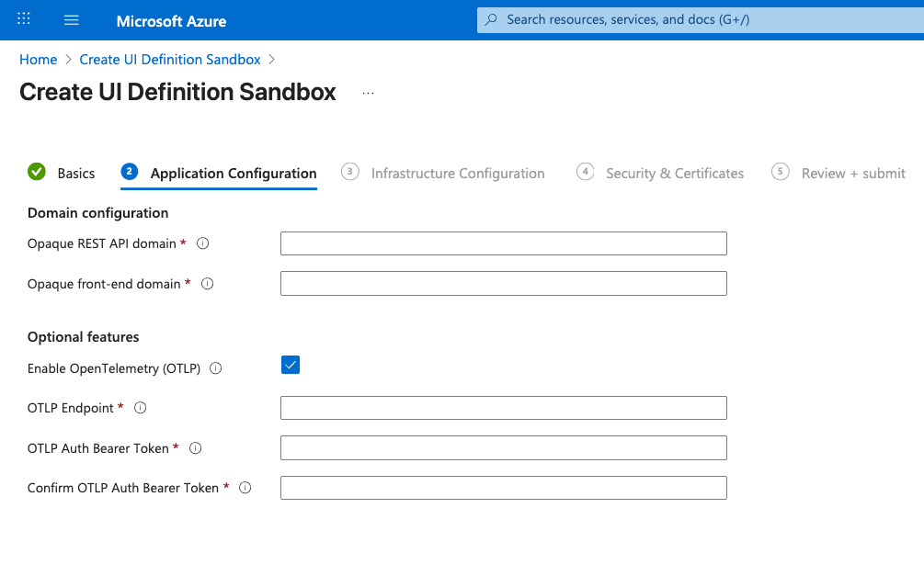This screenshot has height=576, width=924.
Task: Click the Enable OpenTelemetry (OTLP) label
Action: (114, 368)
